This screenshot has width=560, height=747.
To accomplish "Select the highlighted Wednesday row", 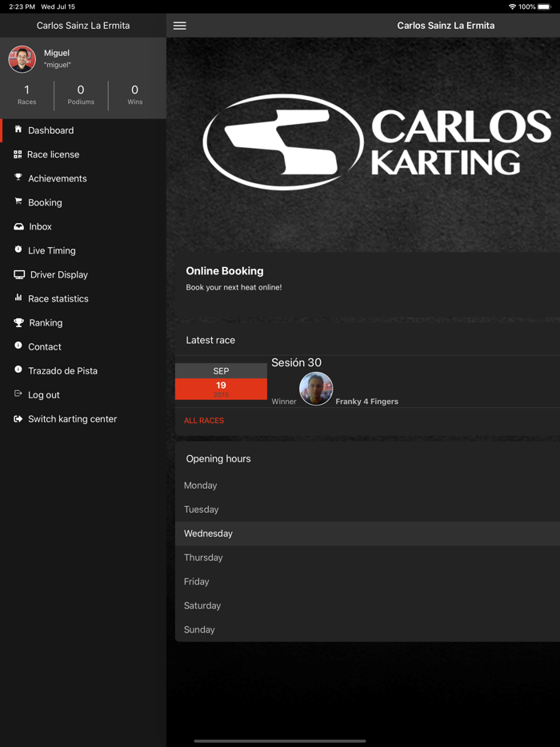I will point(367,533).
